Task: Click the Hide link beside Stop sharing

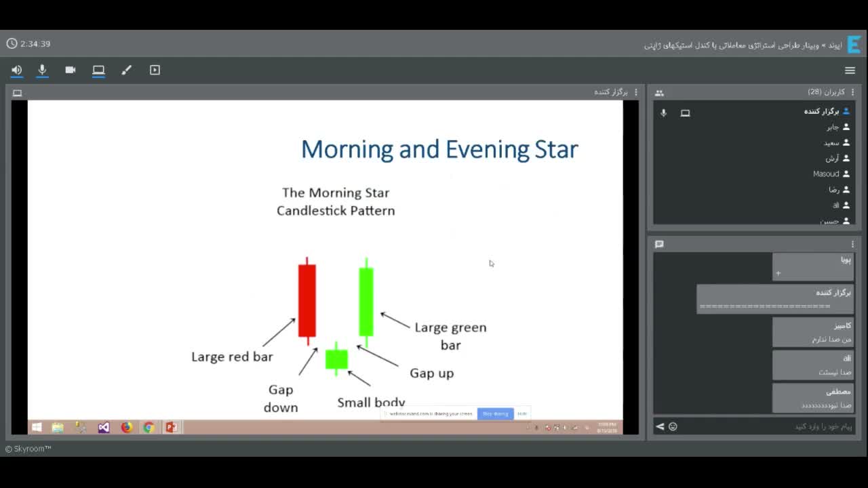Action: [x=522, y=413]
